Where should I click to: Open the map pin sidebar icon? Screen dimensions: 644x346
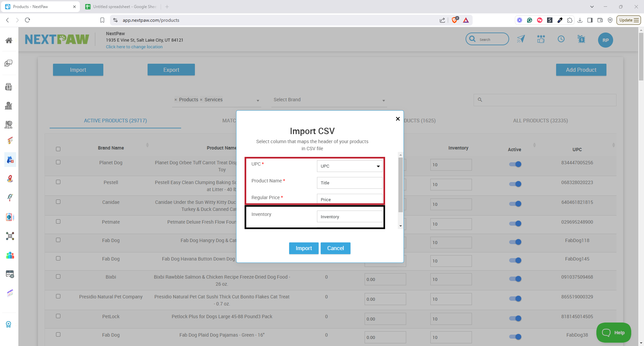tap(10, 179)
